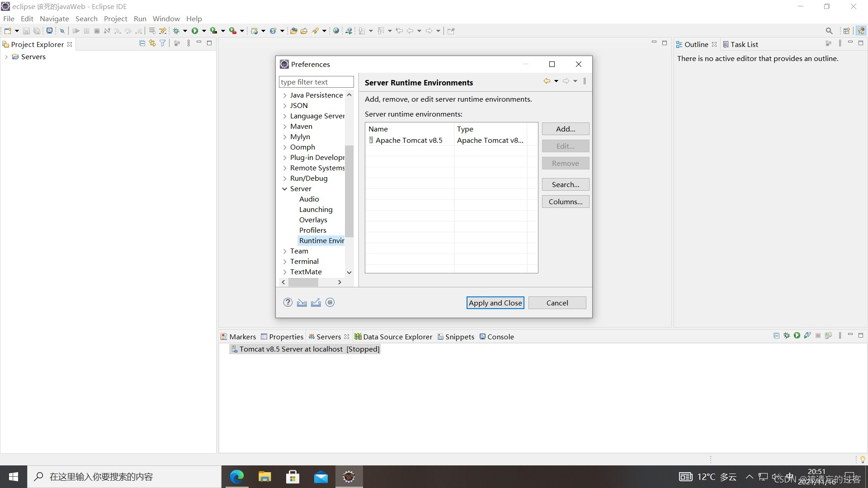Viewport: 868px width, 488px height.
Task: Click the Columns configuration button
Action: click(x=565, y=202)
